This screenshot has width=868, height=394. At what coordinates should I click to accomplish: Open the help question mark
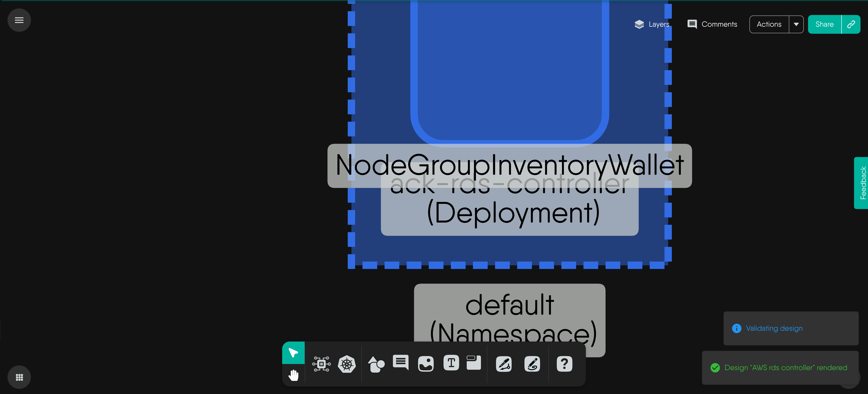[x=564, y=364]
